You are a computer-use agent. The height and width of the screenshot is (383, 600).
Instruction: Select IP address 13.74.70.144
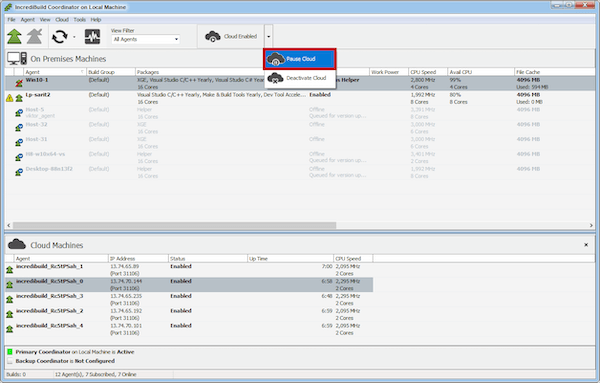(x=126, y=281)
